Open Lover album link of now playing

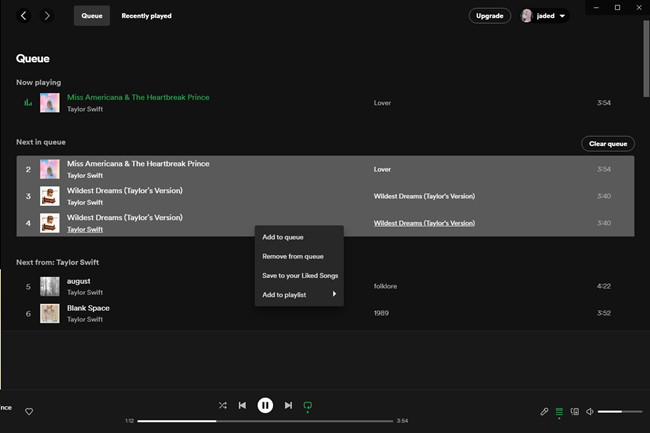382,103
